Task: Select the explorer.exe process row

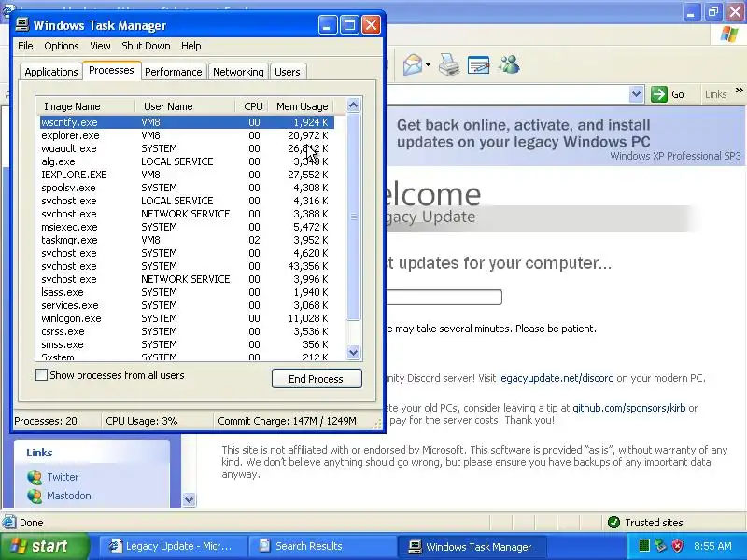Action: pyautogui.click(x=187, y=135)
